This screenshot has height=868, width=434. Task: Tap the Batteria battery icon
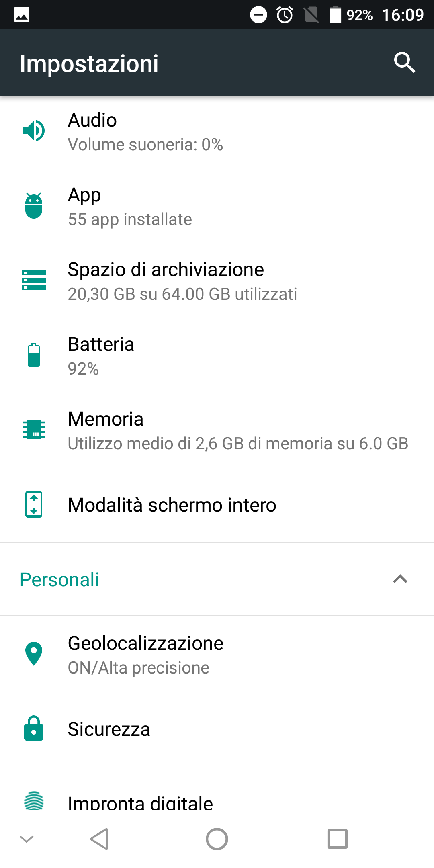34,355
